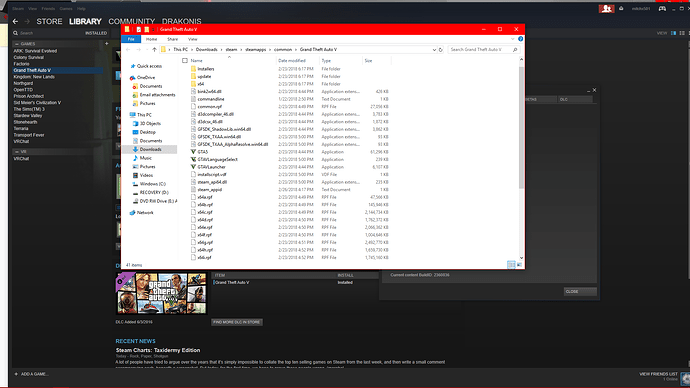The width and height of the screenshot is (690, 388).
Task: Go back with Steam's back arrow
Action: 15,21
